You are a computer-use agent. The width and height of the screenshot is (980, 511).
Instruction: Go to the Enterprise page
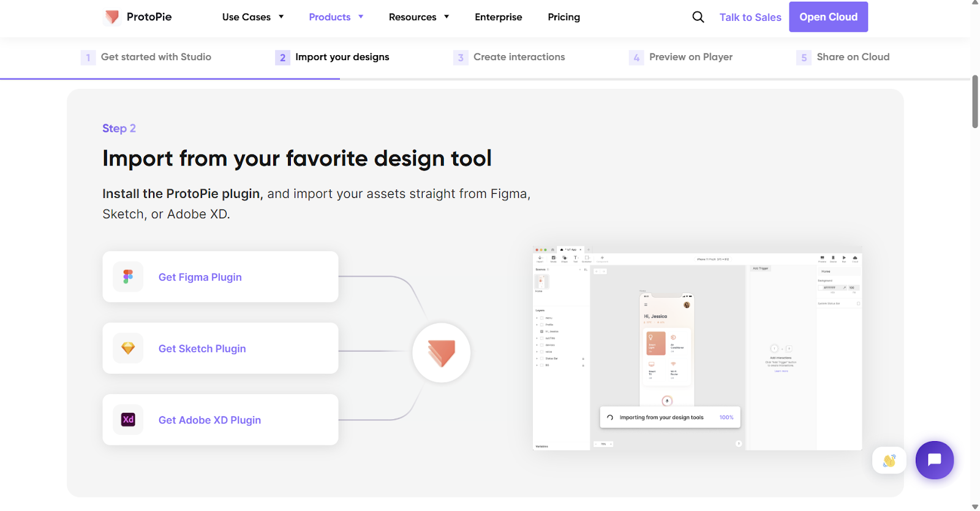pos(498,17)
